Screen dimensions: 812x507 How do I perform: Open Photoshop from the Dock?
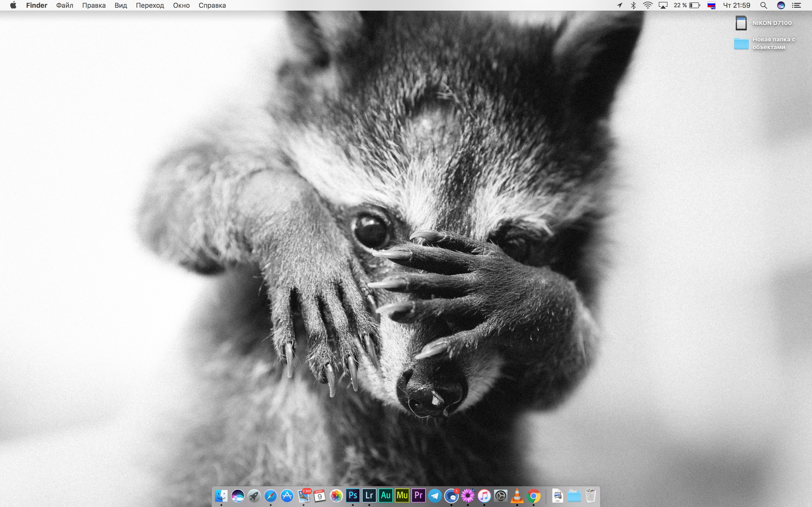tap(353, 495)
